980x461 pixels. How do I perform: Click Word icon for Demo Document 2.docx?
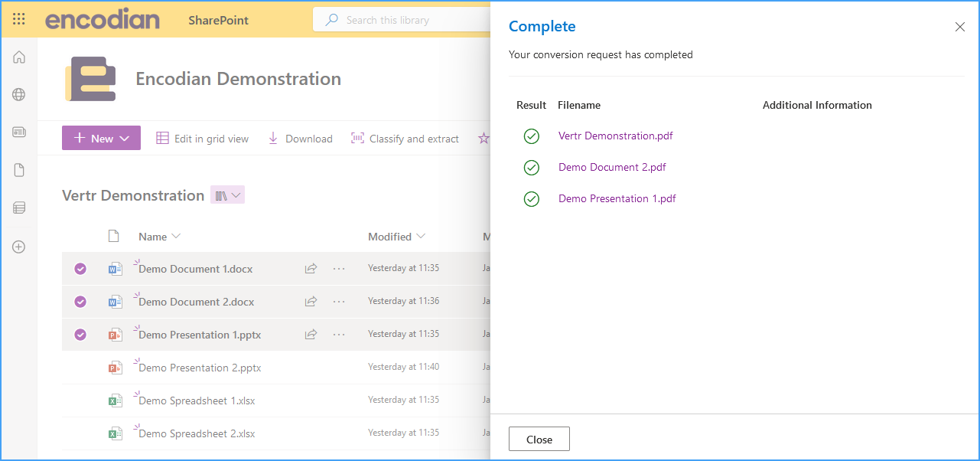click(115, 302)
